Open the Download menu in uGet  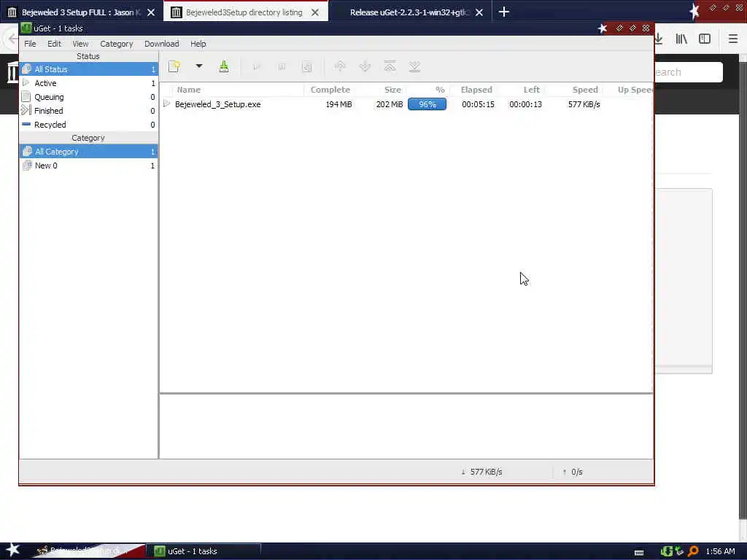click(x=161, y=44)
